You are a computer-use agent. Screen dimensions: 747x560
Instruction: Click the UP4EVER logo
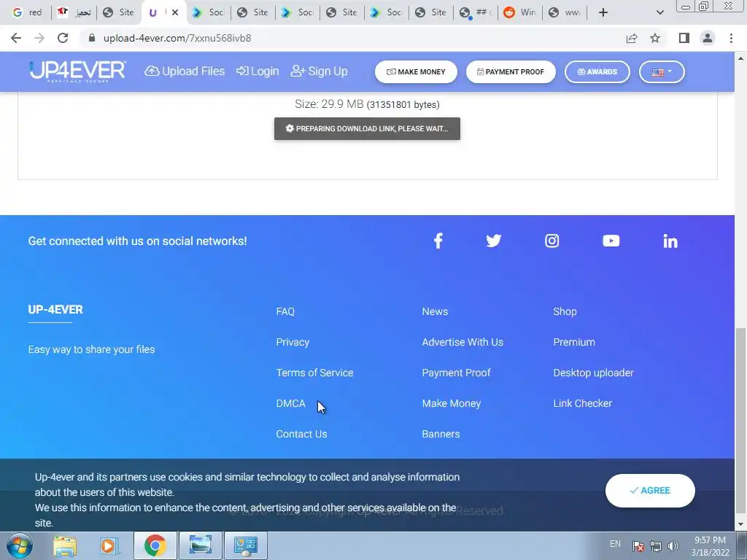[x=77, y=71]
